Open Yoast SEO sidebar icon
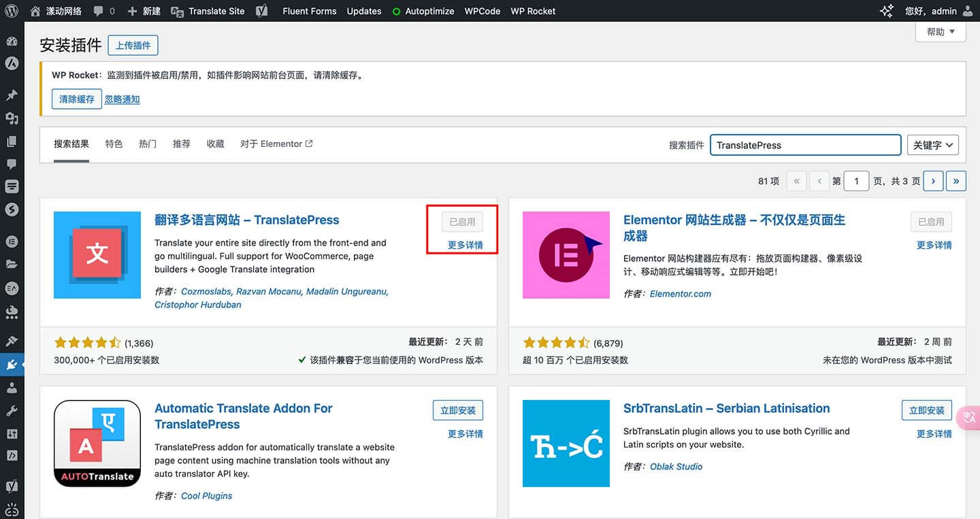This screenshot has width=980, height=519. point(12,486)
